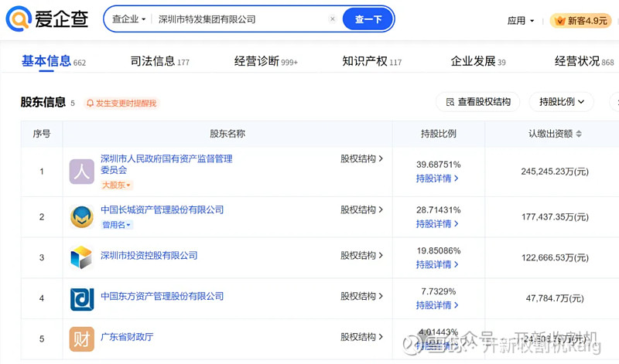Image resolution: width=619 pixels, height=364 pixels.
Task: Click the 股东名称 column header
Action: (227, 134)
